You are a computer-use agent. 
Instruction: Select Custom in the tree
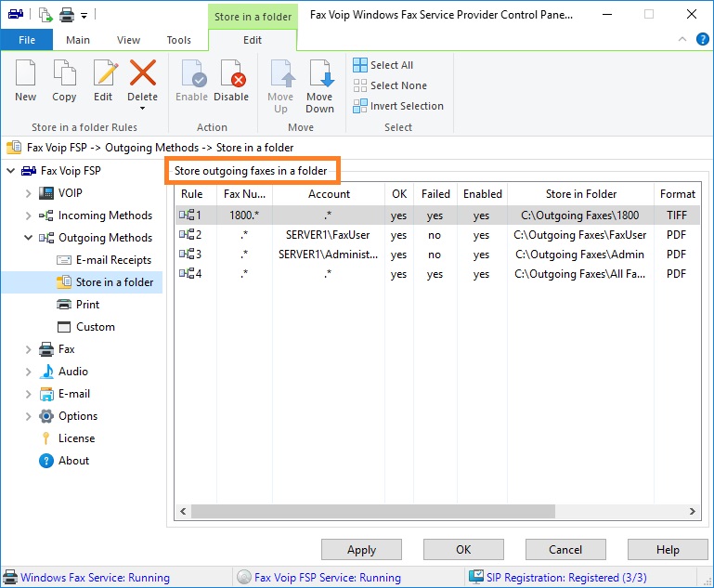point(96,327)
